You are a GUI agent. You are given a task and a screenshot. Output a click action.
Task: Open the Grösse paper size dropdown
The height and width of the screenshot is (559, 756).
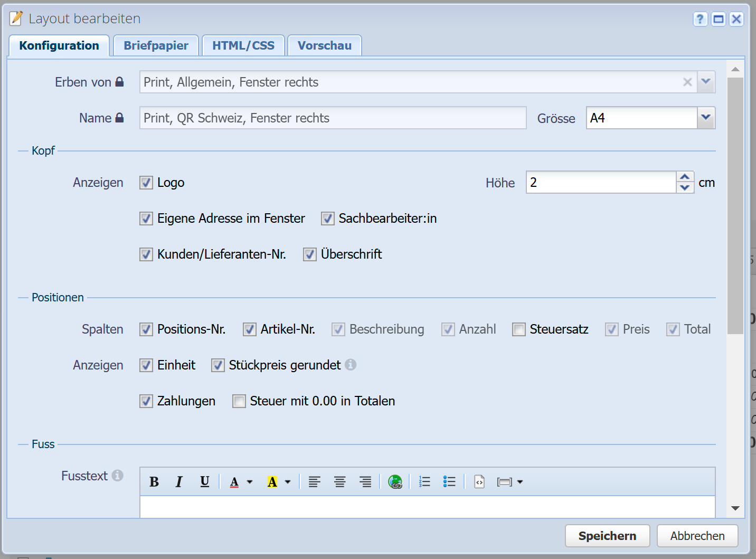point(706,118)
